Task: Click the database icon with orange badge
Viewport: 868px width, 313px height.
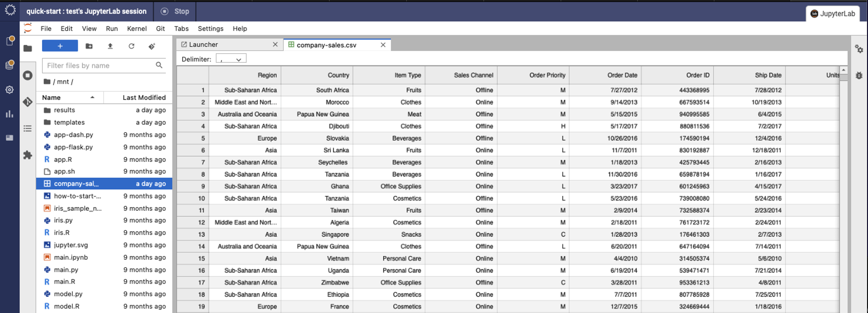Action: pos(9,65)
